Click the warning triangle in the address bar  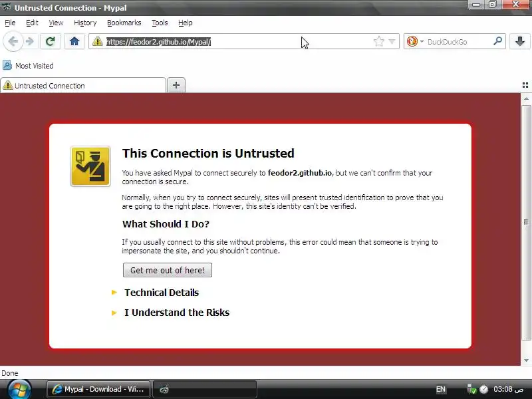[97, 41]
